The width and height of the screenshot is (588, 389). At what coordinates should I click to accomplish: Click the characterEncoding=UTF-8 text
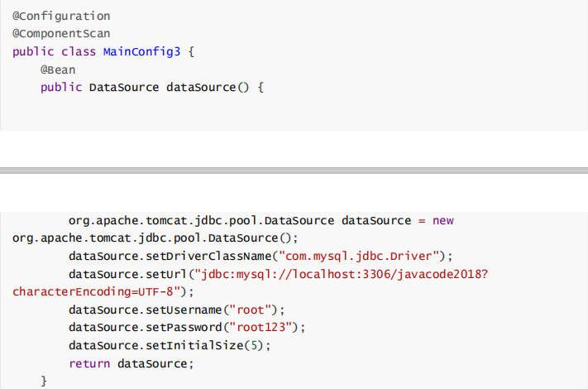tap(96, 291)
